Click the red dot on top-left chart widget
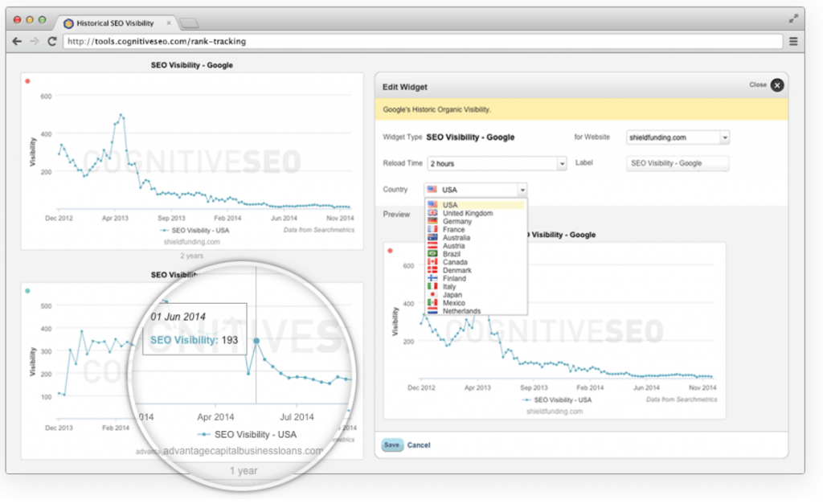The width and height of the screenshot is (823, 504). tap(28, 81)
